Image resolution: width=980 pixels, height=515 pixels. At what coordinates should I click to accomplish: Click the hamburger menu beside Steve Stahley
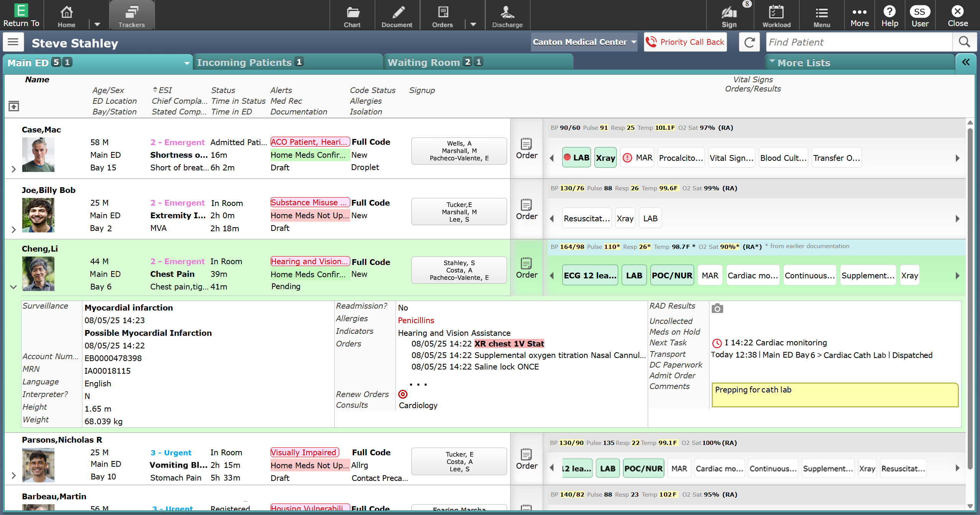[x=13, y=42]
